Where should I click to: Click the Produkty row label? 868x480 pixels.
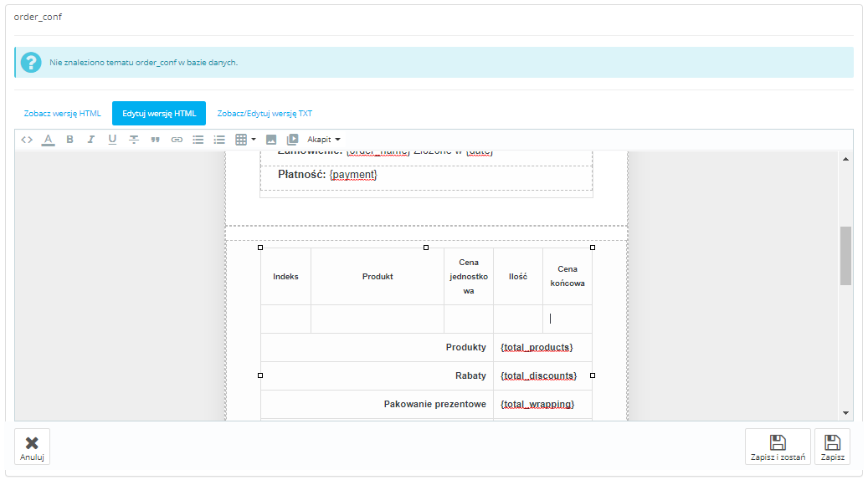tap(465, 347)
